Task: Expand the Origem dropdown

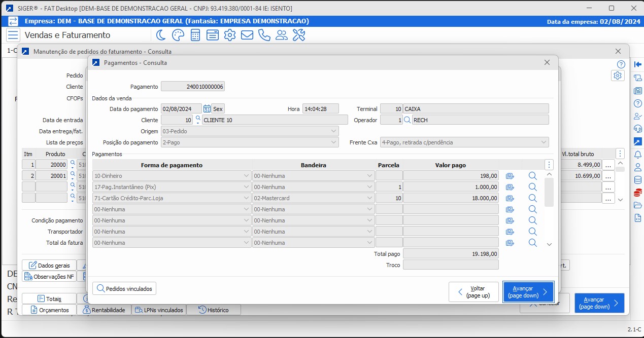Action: 333,131
